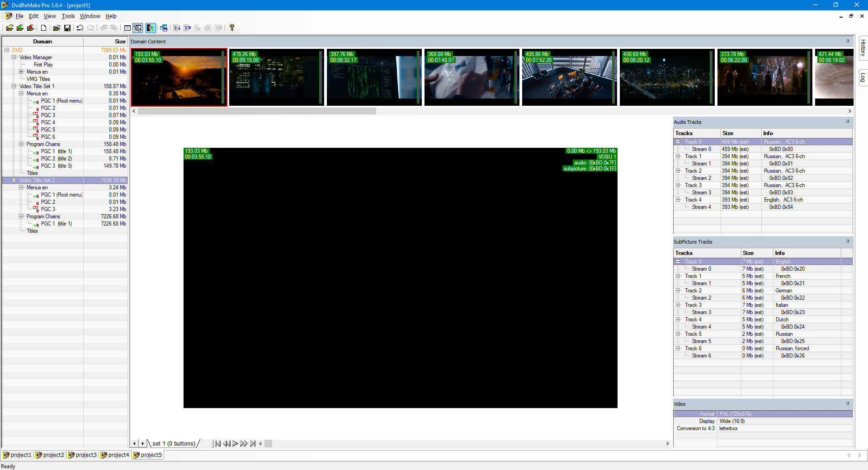Toggle the video preview mode button
Image resolution: width=868 pixels, height=470 pixels.
click(151, 28)
